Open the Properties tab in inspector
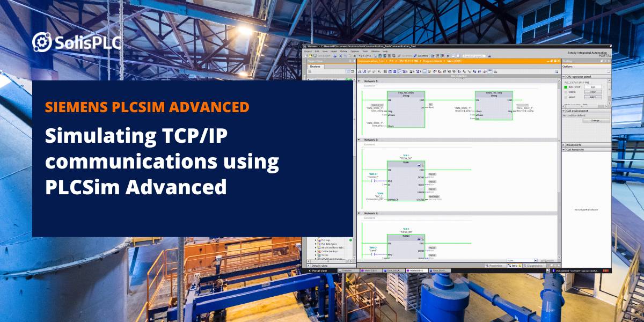Image resolution: width=644 pixels, height=322 pixels. 495,266
